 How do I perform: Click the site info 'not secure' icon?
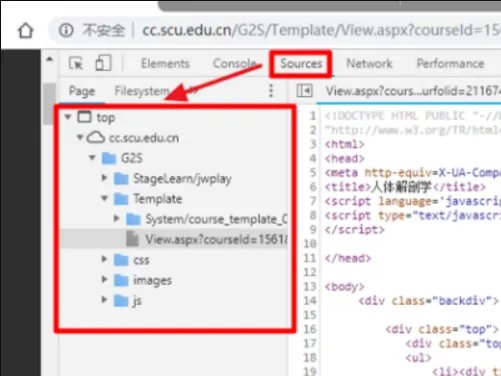(66, 31)
